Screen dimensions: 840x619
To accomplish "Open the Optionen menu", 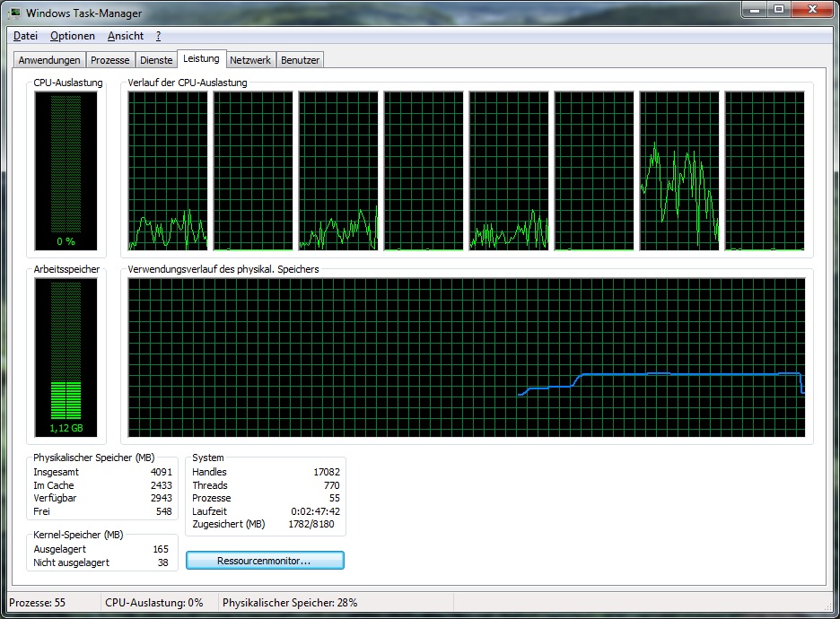I will (73, 36).
